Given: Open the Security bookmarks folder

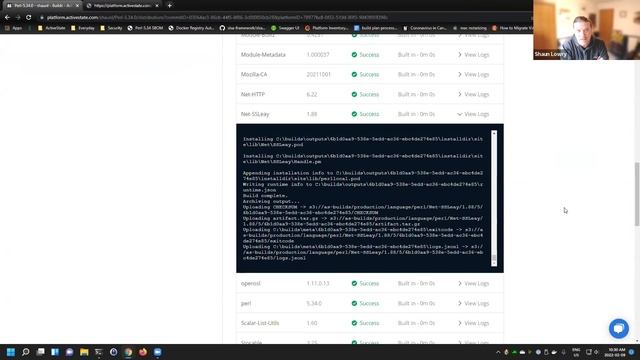Looking at the screenshot, I should (x=111, y=28).
